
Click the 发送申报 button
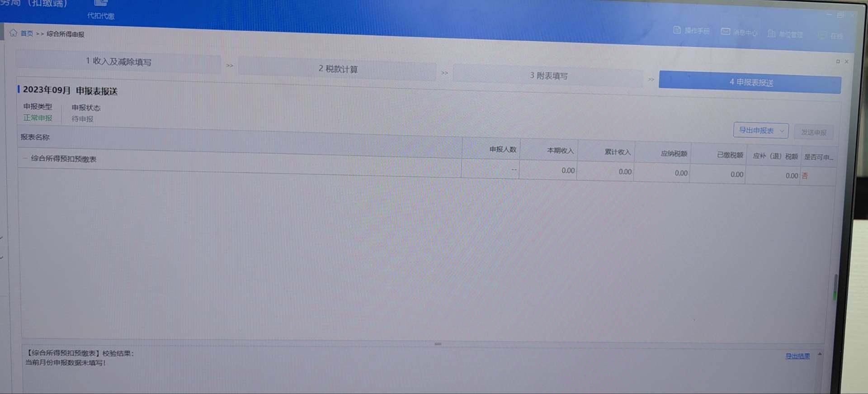click(x=814, y=132)
